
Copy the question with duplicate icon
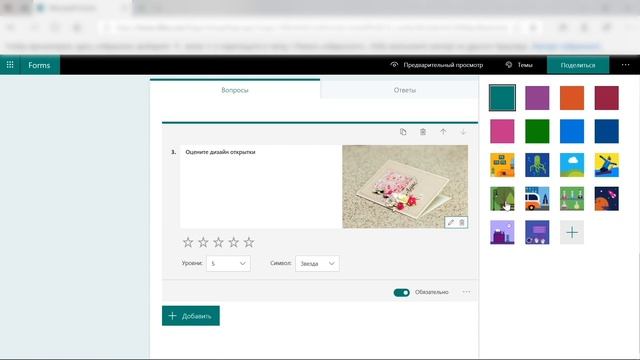[403, 132]
